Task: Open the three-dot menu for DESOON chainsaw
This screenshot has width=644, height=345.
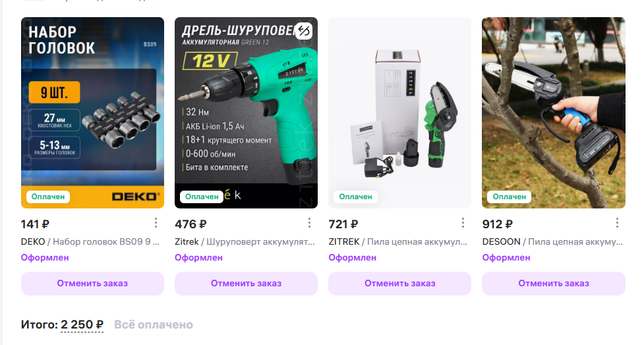Action: [617, 223]
